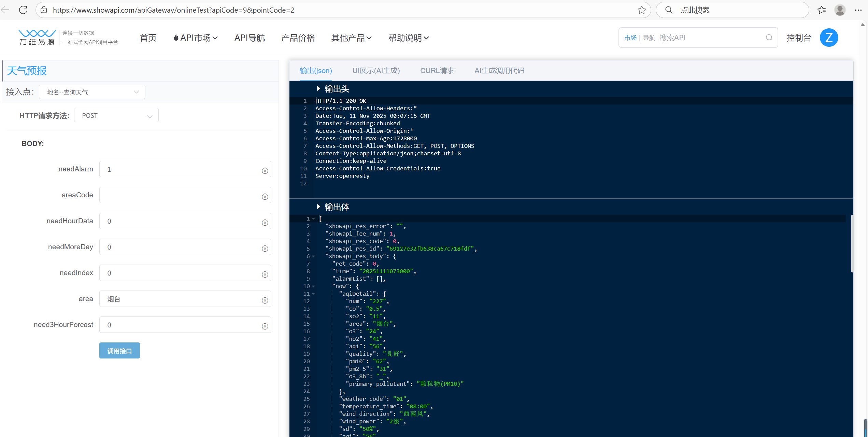Viewport: 868px width, 437px height.
Task: Open the HTTP请求方法 POST dropdown
Action: click(116, 116)
